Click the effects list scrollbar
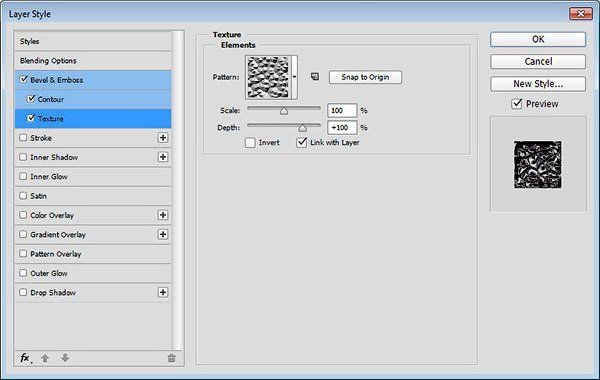600x380 pixels. [177, 189]
